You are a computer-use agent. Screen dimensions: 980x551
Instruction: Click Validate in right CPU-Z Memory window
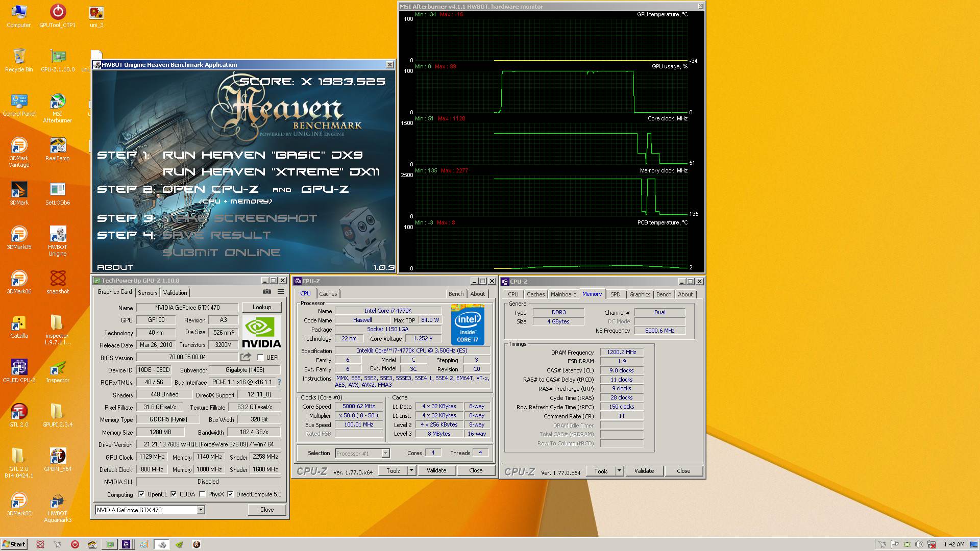[644, 471]
